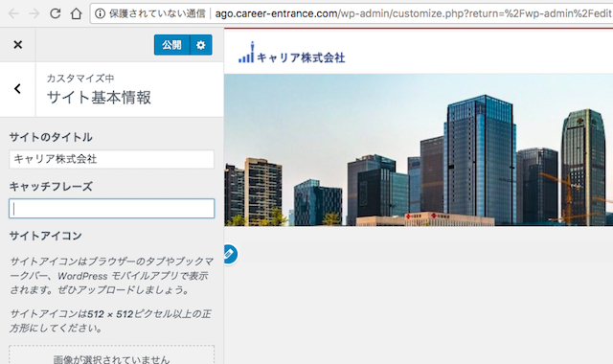Click the blue pencil edit shortcut icon
The width and height of the screenshot is (613, 364).
230,254
